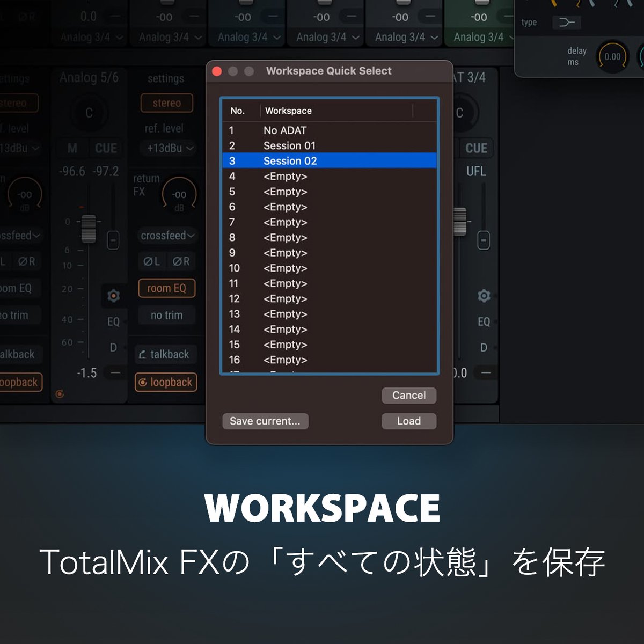Toggle the fully visible 'no trim' button
Image resolution: width=644 pixels, height=644 pixels.
pyautogui.click(x=166, y=316)
